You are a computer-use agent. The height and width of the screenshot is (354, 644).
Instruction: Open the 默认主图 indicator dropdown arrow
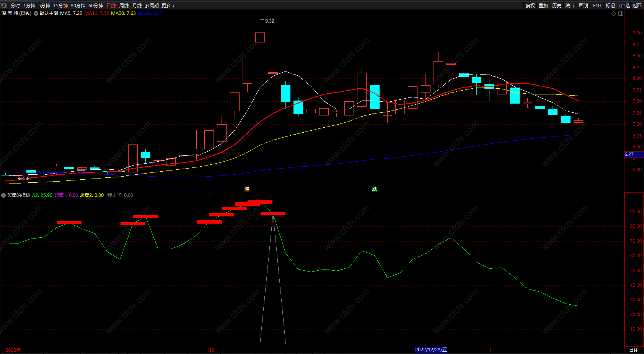(36, 13)
